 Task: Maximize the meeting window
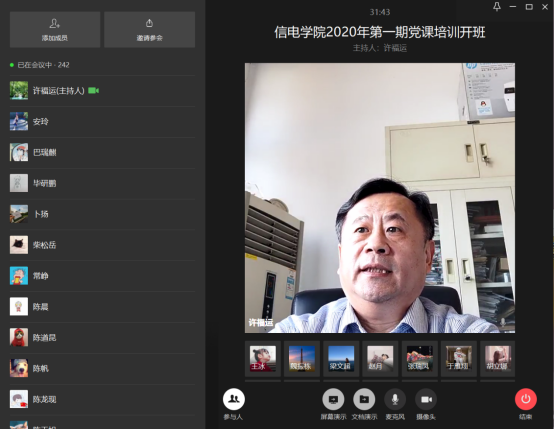(529, 7)
